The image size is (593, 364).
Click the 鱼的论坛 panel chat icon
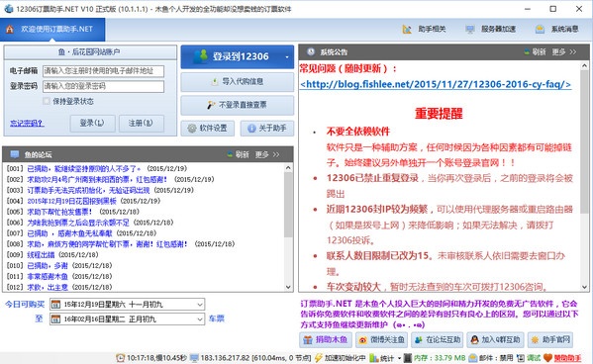point(15,154)
